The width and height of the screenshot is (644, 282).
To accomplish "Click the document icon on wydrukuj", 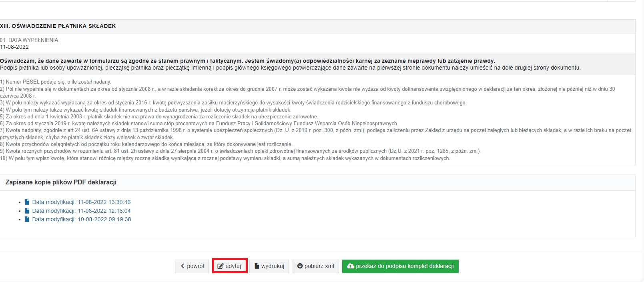I will pyautogui.click(x=257, y=266).
